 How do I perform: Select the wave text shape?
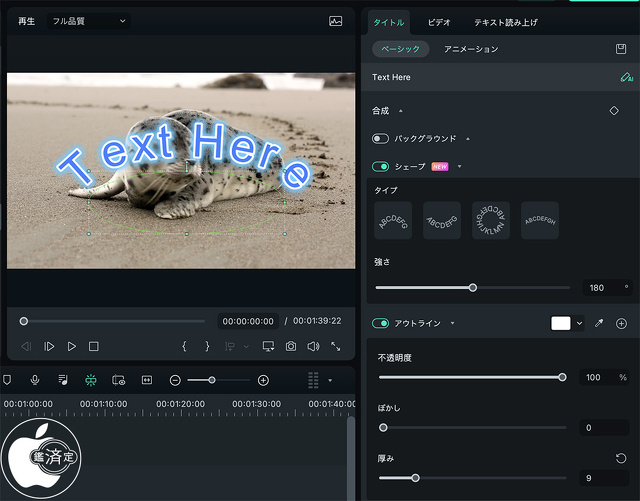(540, 220)
